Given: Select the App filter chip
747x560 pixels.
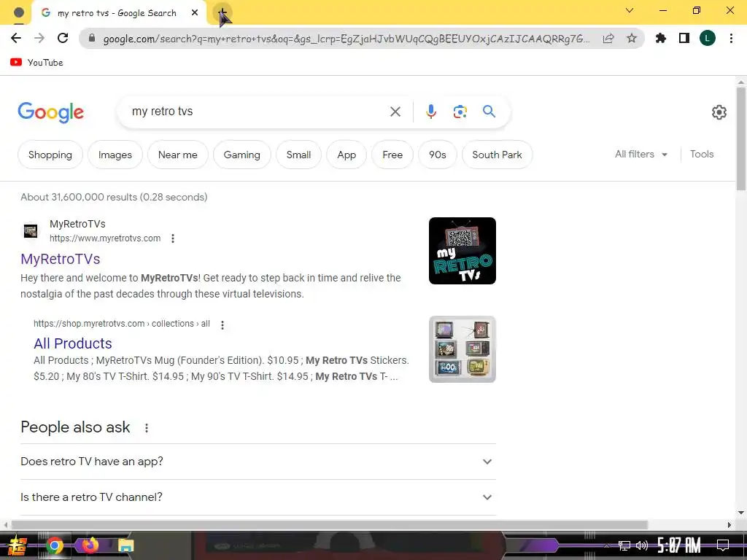Looking at the screenshot, I should 347,155.
